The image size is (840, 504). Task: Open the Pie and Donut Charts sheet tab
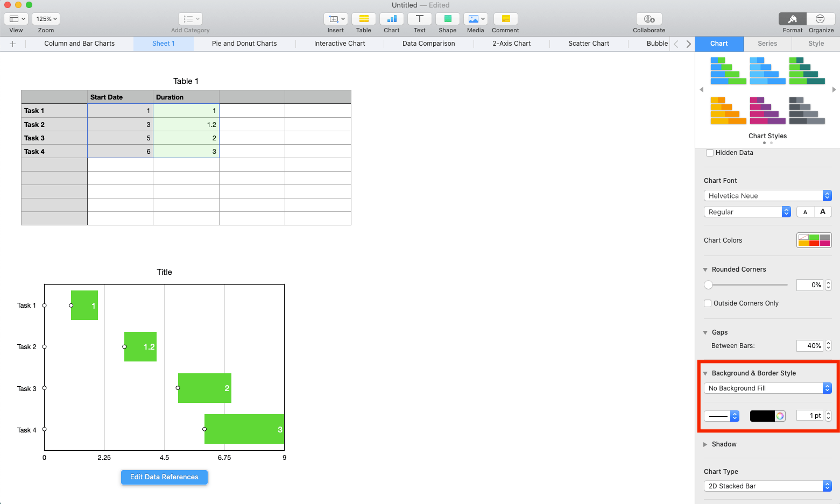[x=244, y=44]
